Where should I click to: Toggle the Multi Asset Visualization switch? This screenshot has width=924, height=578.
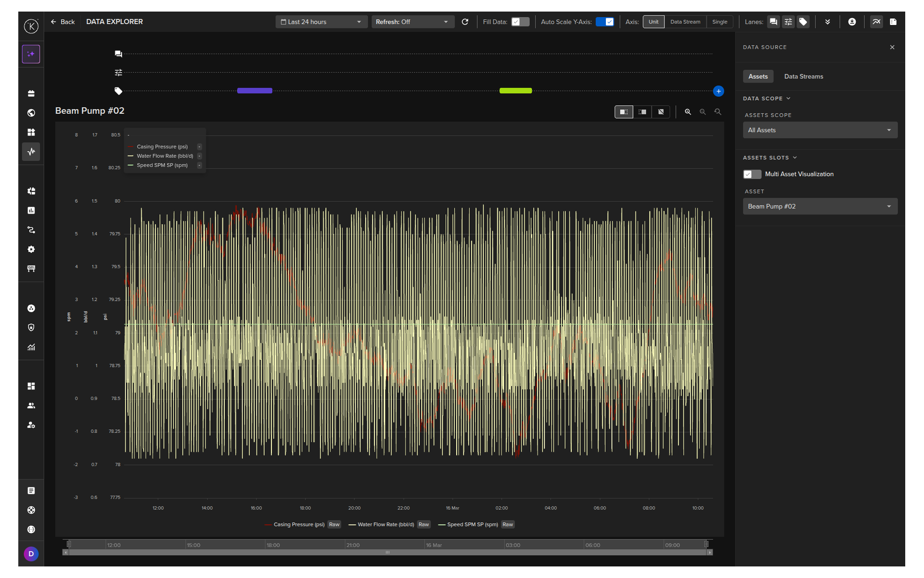click(x=752, y=174)
